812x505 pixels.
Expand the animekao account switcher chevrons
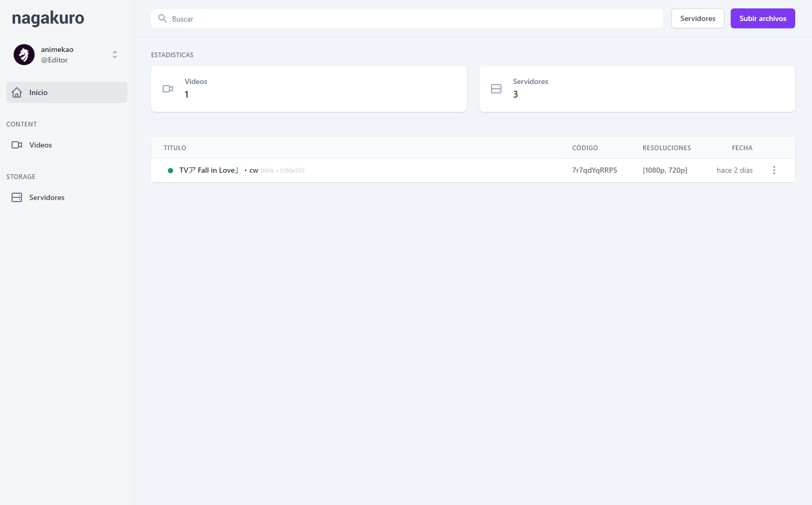[115, 55]
